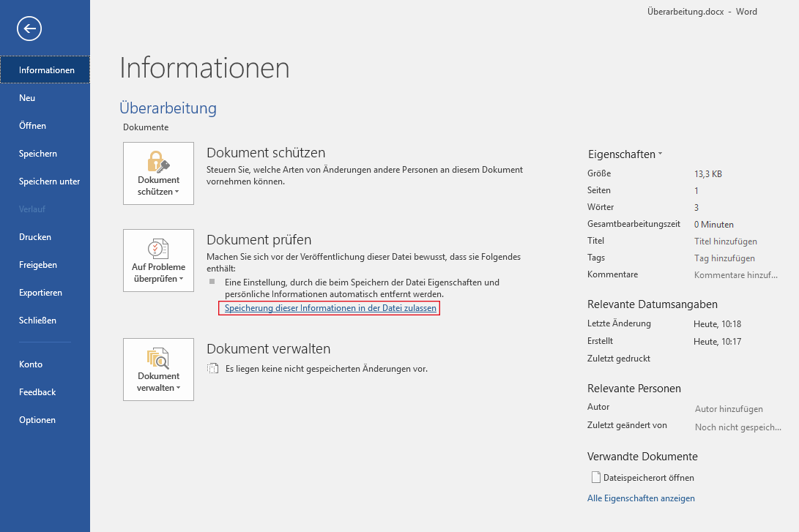Click the 13,3 KB size value
Image resolution: width=799 pixels, height=532 pixels.
point(707,174)
